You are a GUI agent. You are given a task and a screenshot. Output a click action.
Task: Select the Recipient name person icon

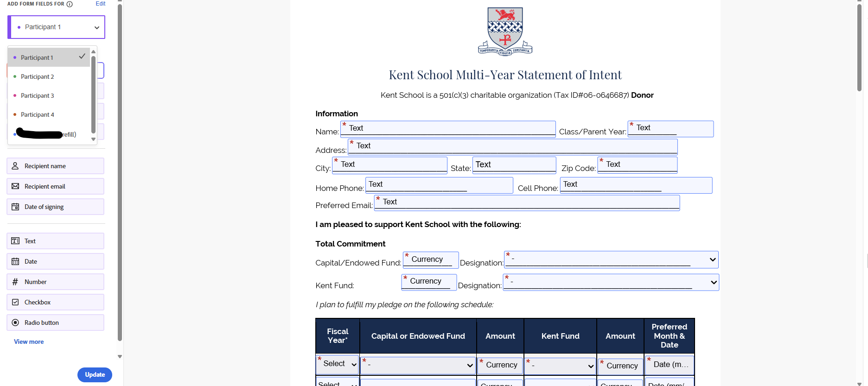[x=15, y=166]
